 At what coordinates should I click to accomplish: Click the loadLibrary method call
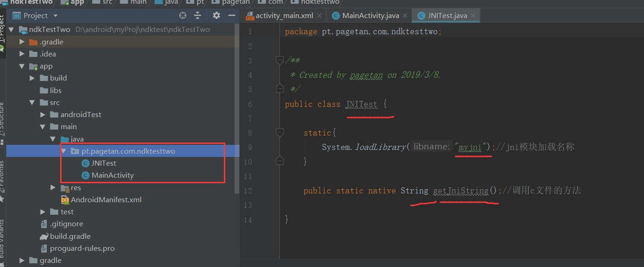pos(381,147)
